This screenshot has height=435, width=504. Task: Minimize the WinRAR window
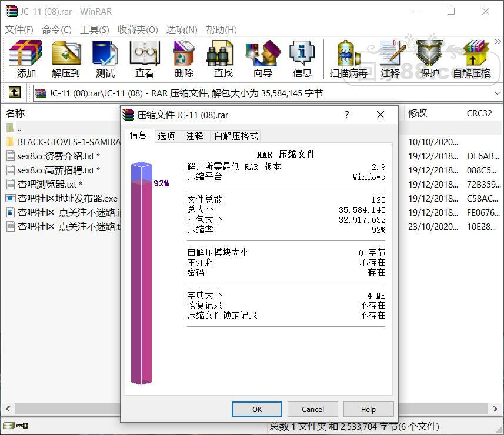[416, 11]
